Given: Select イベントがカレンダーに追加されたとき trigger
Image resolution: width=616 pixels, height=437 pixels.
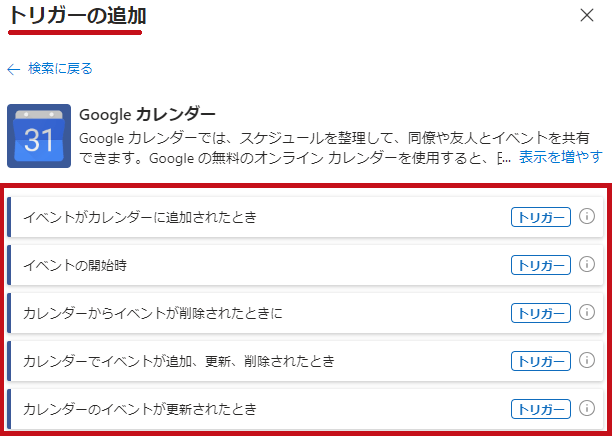Looking at the screenshot, I should point(305,217).
